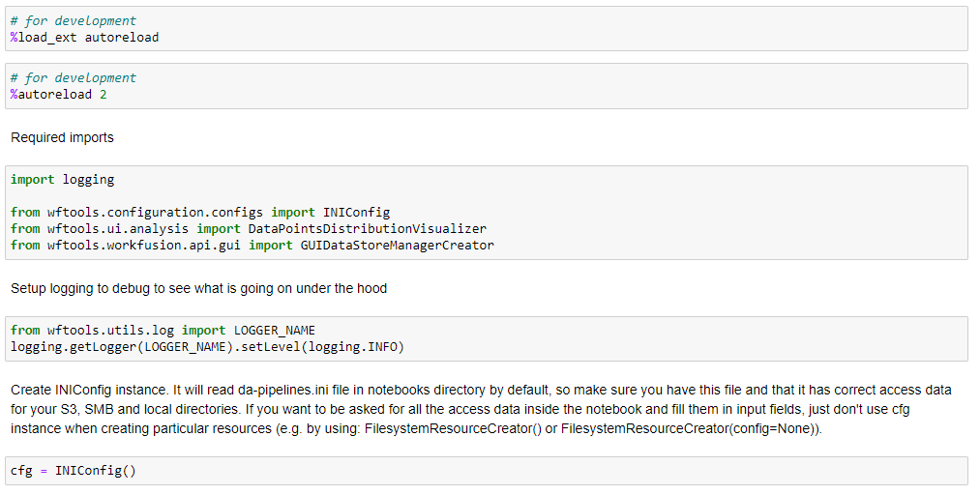This screenshot has width=980, height=495.
Task: Click the second '# for development' comment
Action: tap(74, 78)
